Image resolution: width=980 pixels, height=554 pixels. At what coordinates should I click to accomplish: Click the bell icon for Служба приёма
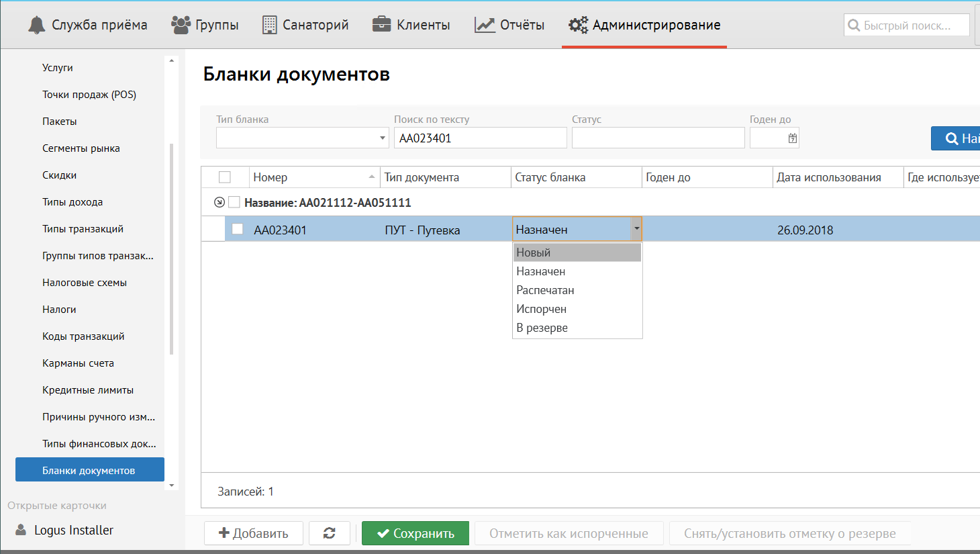click(x=36, y=25)
